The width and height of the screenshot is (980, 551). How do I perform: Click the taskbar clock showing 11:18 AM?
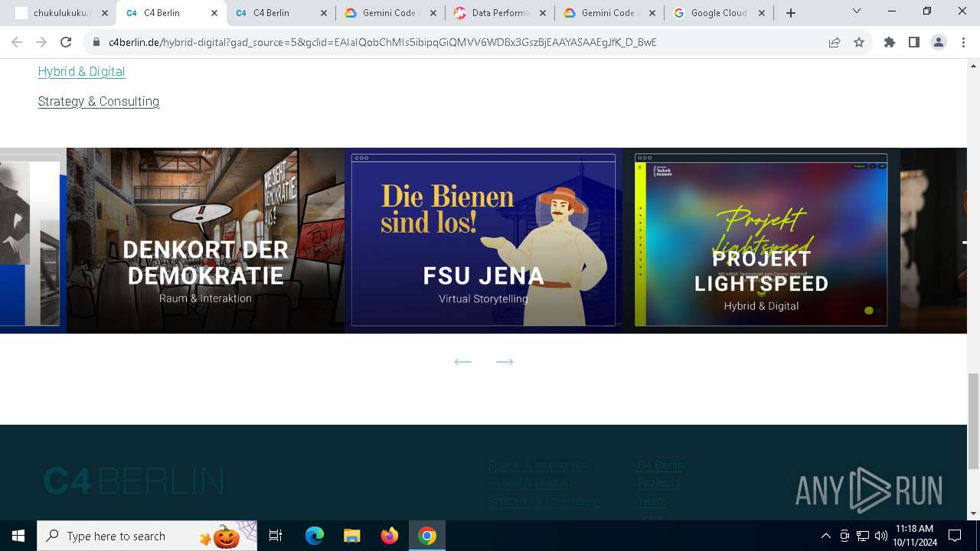coord(913,536)
